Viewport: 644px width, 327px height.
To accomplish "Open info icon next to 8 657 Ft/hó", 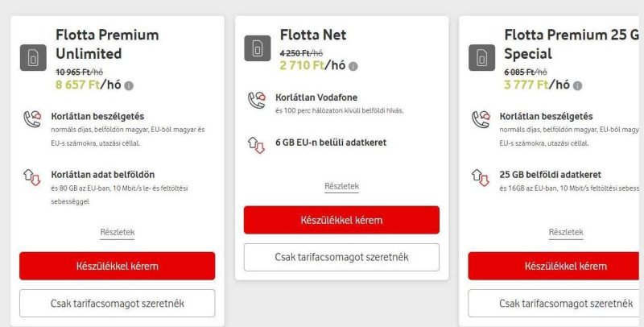I will point(129,86).
